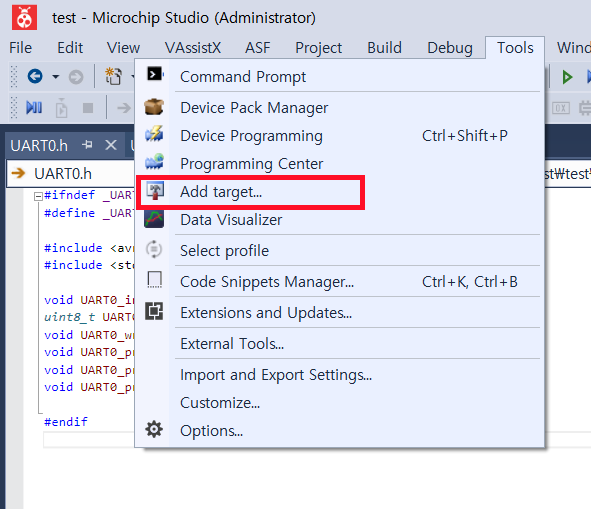Select Customize... menu entry

pos(340,403)
